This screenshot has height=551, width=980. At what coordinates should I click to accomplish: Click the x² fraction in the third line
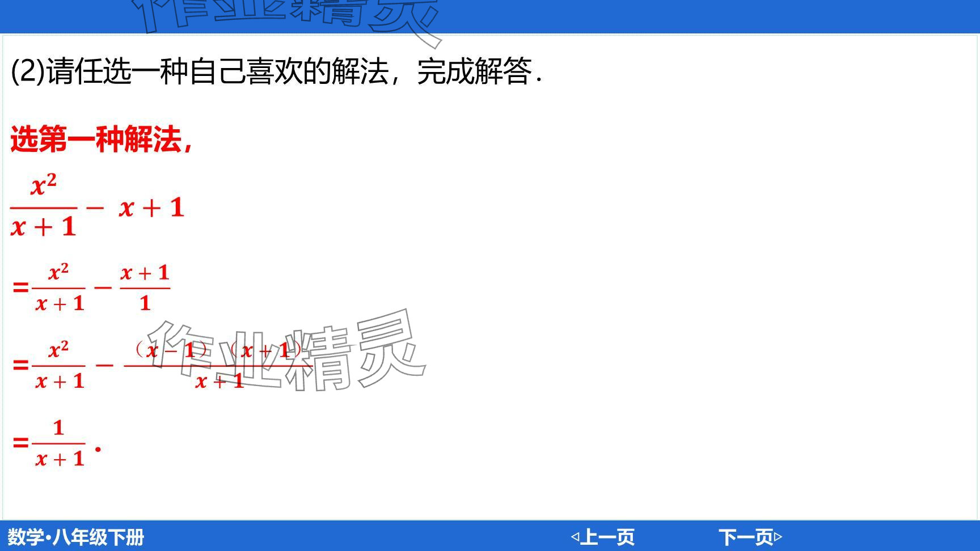coord(59,365)
